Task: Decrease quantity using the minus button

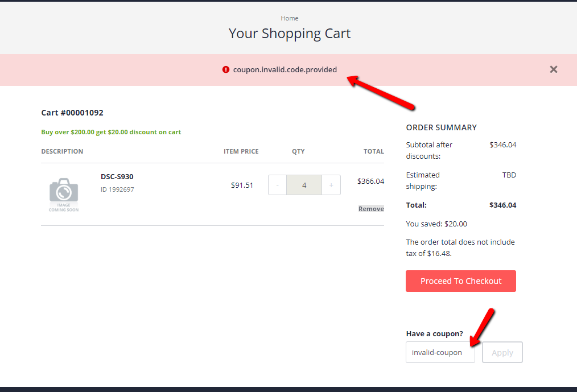Action: click(x=277, y=185)
